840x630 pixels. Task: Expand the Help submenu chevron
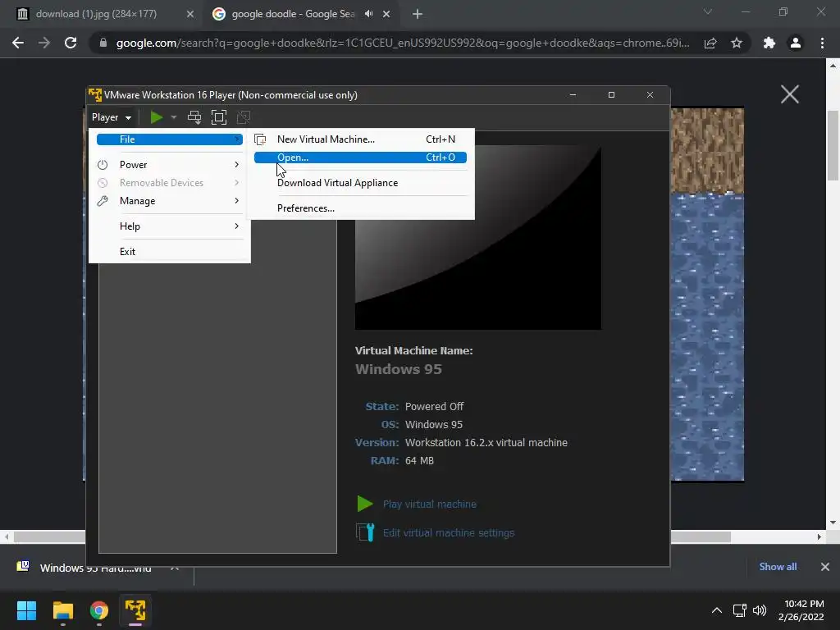(237, 226)
